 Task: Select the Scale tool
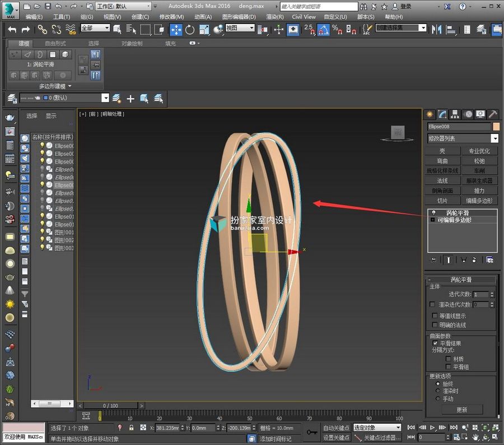[204, 30]
